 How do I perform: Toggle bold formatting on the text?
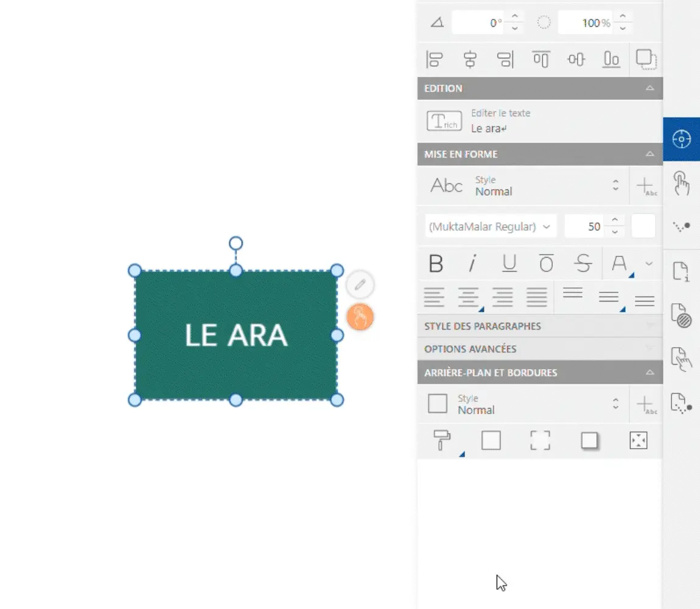(435, 263)
